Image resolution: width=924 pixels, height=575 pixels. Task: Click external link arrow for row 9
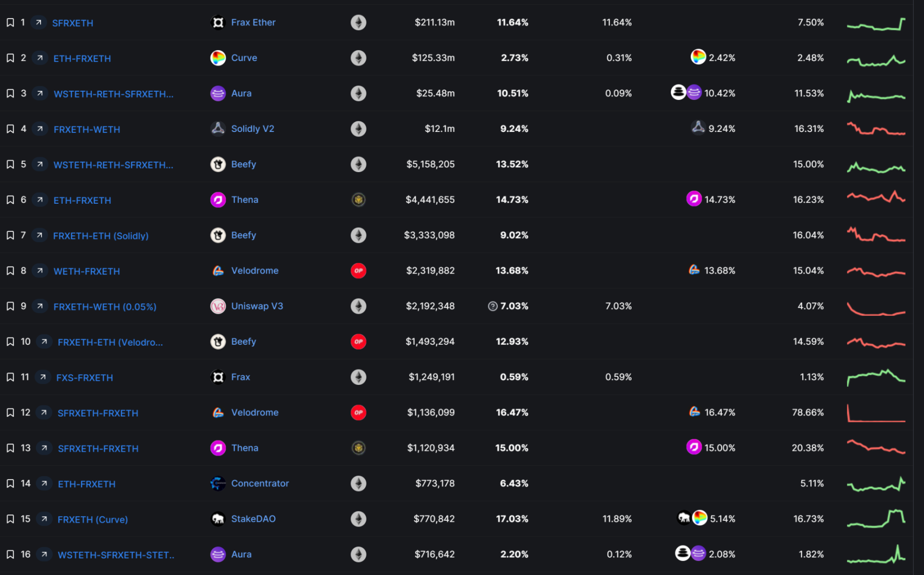(x=40, y=306)
